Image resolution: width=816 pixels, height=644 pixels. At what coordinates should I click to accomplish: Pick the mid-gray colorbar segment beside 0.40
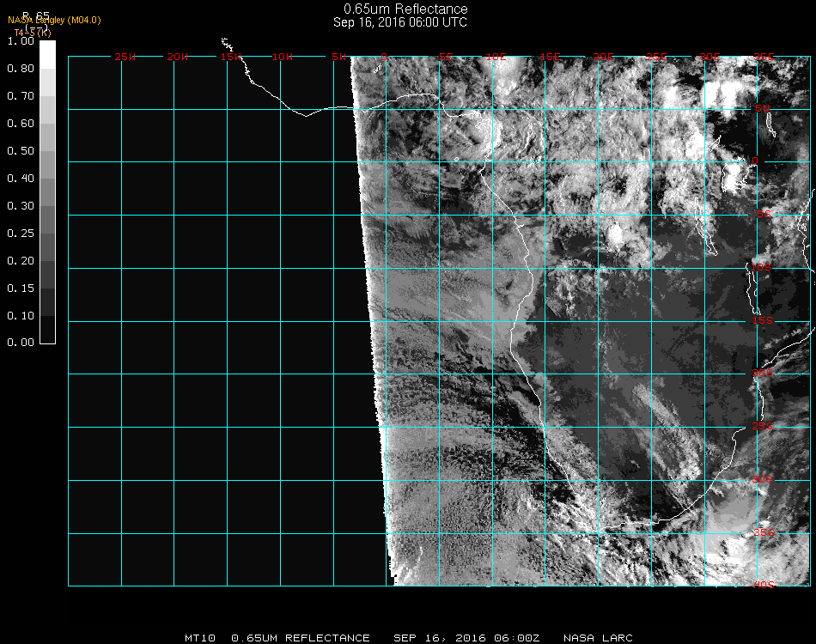tap(47, 192)
